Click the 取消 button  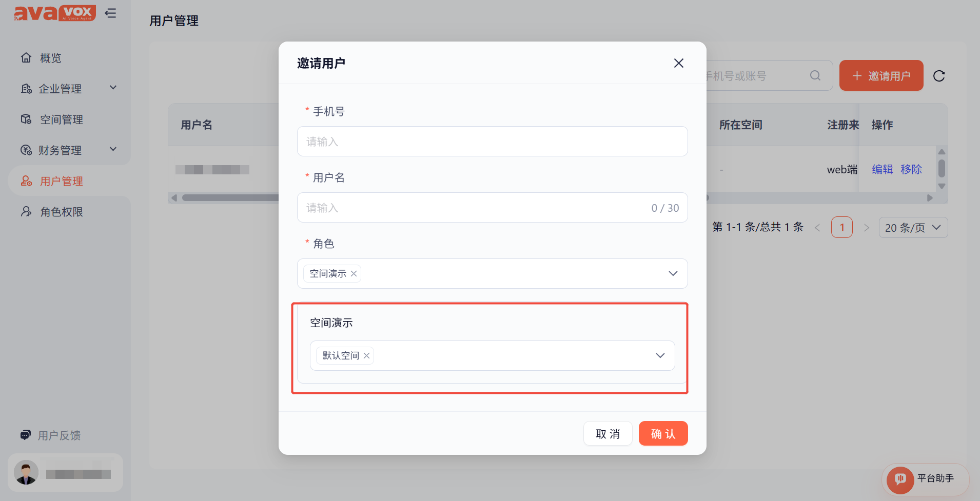607,434
